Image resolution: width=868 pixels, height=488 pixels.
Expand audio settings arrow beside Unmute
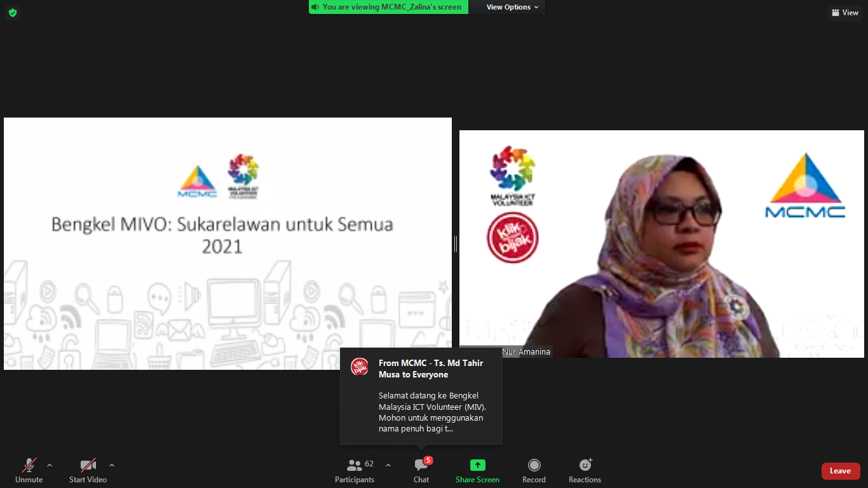tap(50, 465)
